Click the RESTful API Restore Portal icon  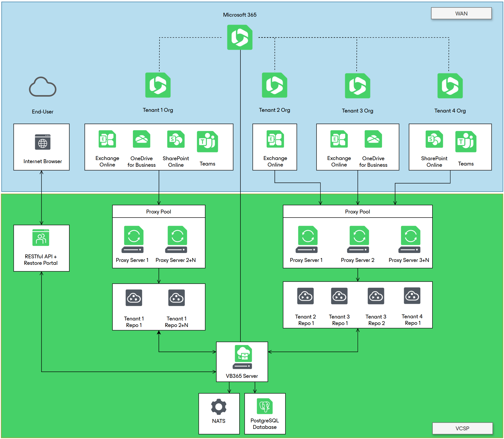click(41, 237)
